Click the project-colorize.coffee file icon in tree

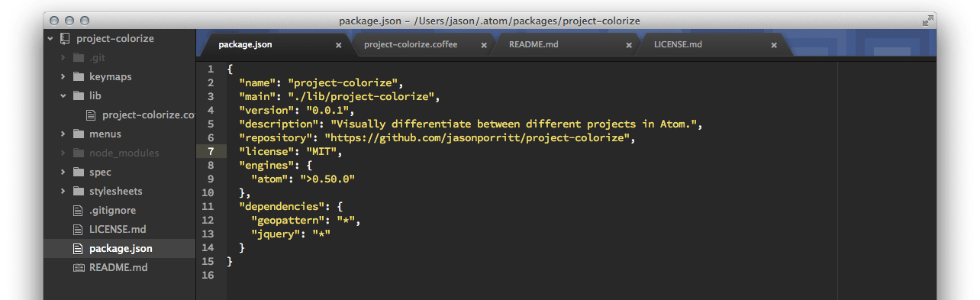point(91,115)
